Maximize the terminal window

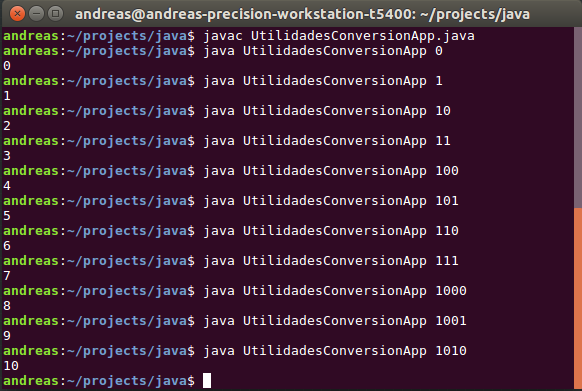click(56, 14)
